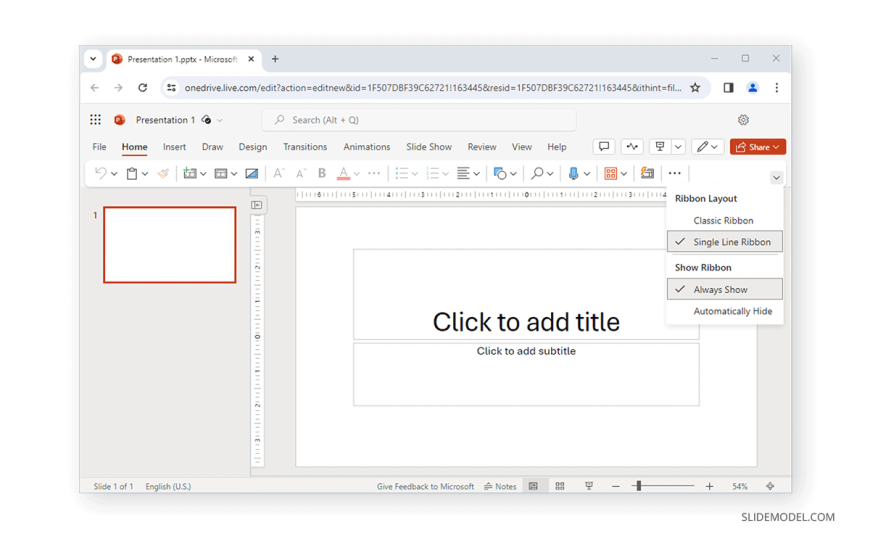Start slide show from status bar icon
Viewport: 870px width, 539px height.
(x=589, y=486)
